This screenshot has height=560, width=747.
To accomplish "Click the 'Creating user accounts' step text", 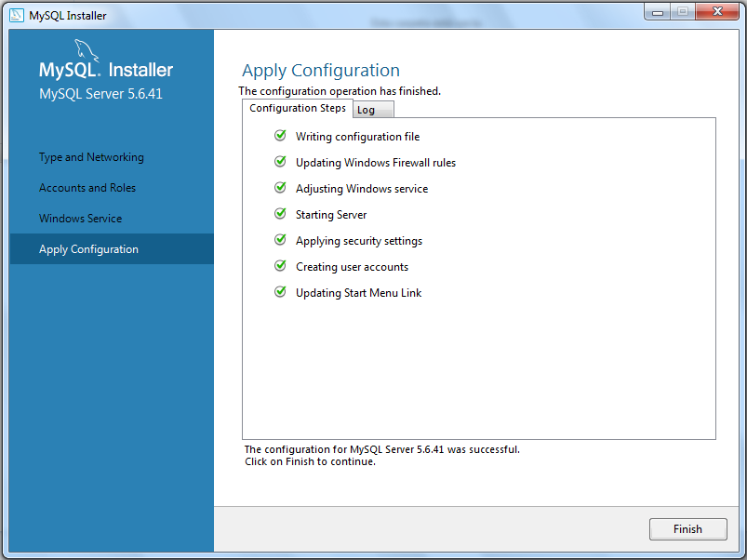I will tap(352, 267).
